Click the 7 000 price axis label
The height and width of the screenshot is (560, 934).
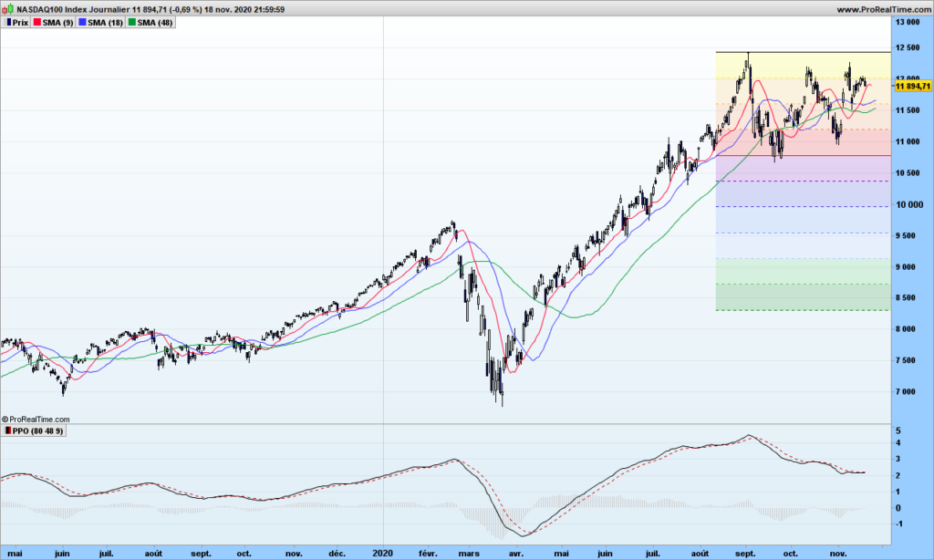pos(906,391)
